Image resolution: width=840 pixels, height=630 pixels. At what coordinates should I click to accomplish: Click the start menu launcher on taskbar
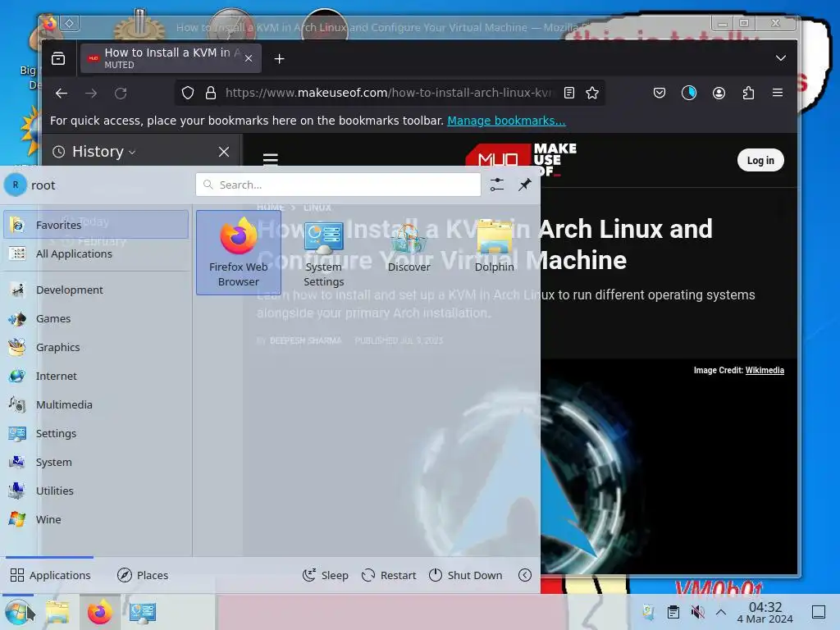click(x=17, y=612)
